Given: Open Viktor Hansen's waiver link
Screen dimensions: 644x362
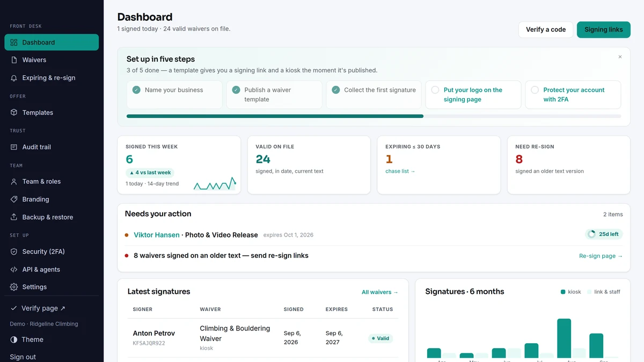Looking at the screenshot, I should (157, 235).
